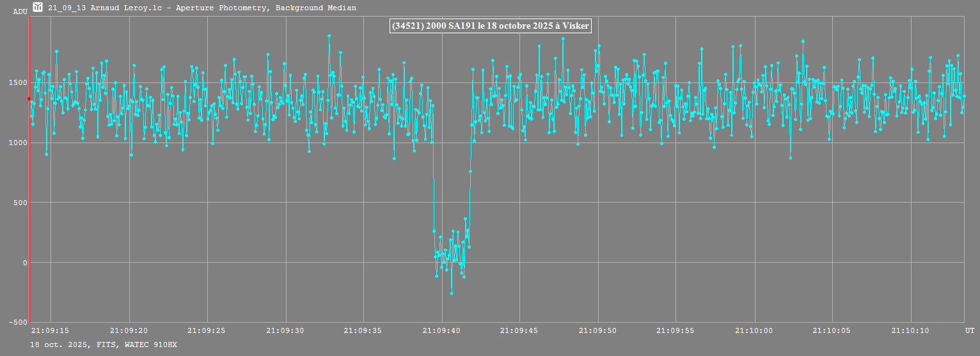Click the tallest peak point near 21:09:33

329,36
